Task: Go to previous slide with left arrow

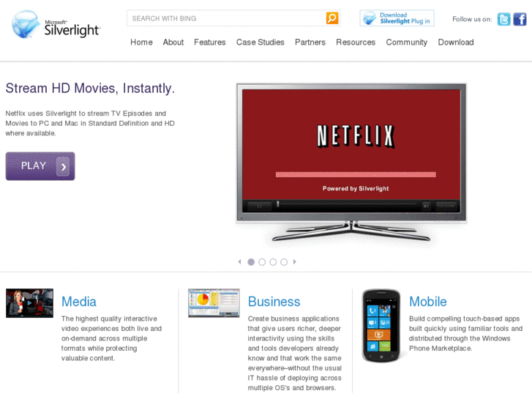Action: tap(239, 262)
